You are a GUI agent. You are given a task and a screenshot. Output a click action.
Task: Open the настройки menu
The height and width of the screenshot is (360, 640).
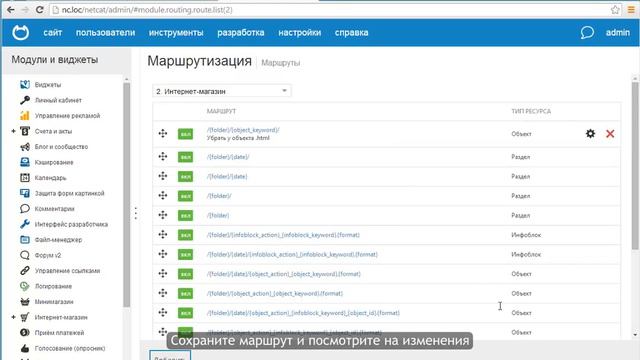point(300,32)
